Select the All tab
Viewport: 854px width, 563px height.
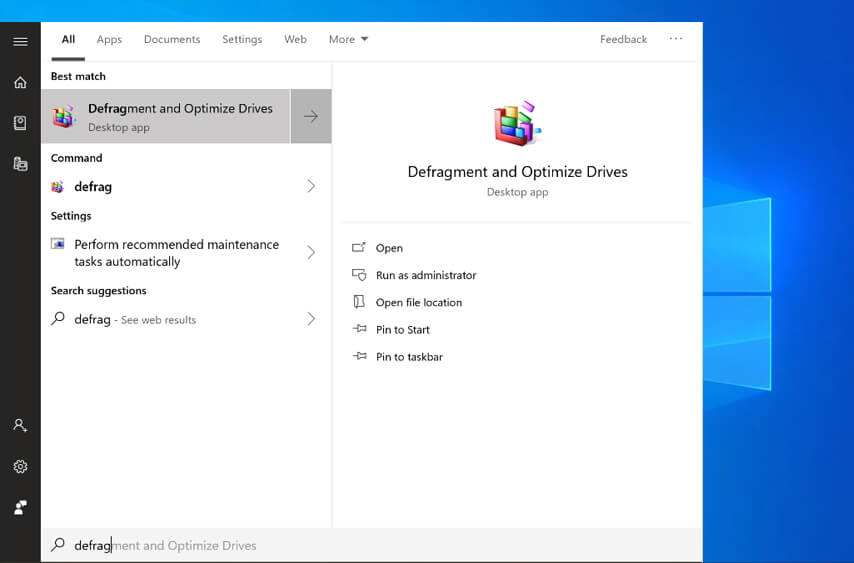click(68, 39)
